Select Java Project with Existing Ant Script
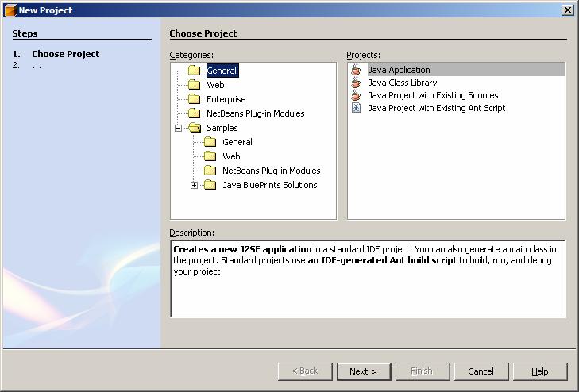 (437, 108)
